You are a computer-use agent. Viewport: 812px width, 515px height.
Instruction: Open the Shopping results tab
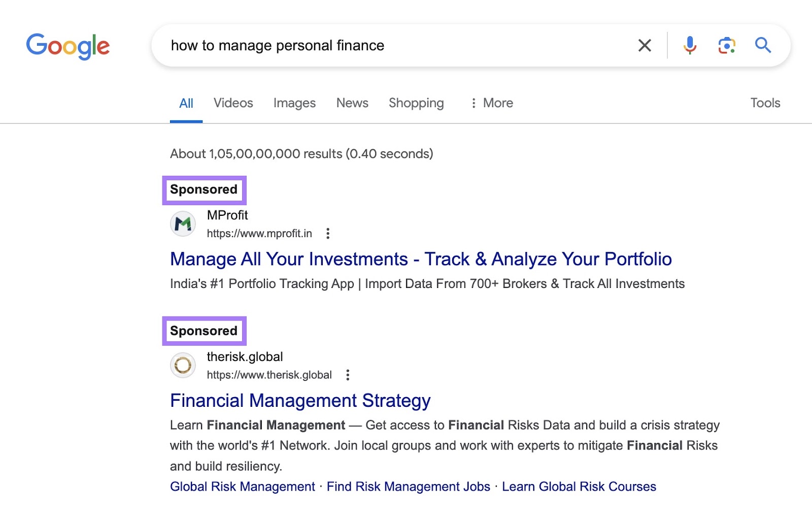tap(416, 103)
